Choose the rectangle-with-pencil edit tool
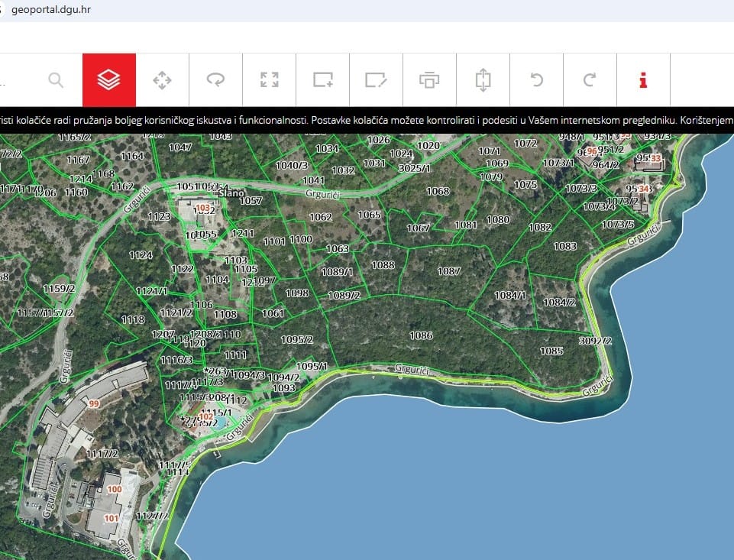The height and width of the screenshot is (560, 734). click(x=376, y=79)
